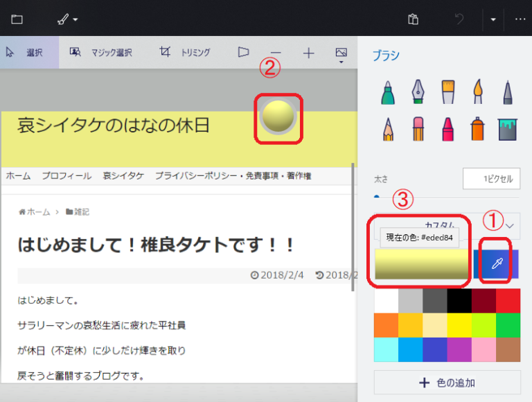The image size is (532, 402).
Task: Select the Marker brush
Action: 389,91
